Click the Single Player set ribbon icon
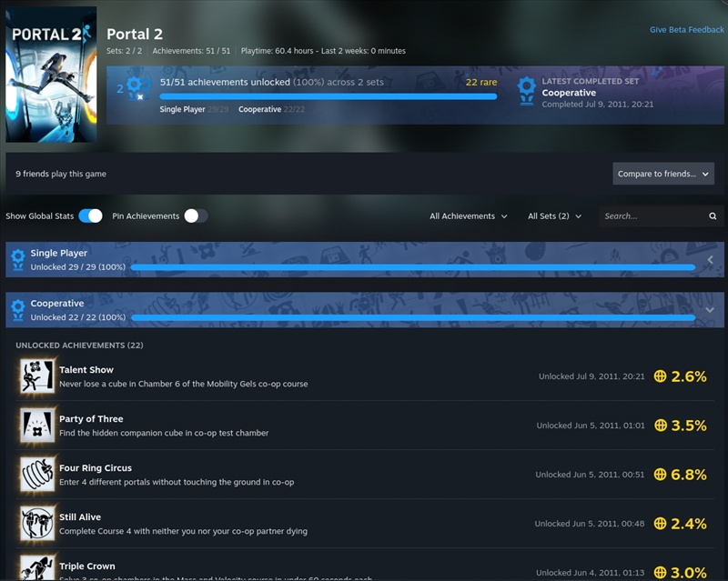 pos(17,260)
